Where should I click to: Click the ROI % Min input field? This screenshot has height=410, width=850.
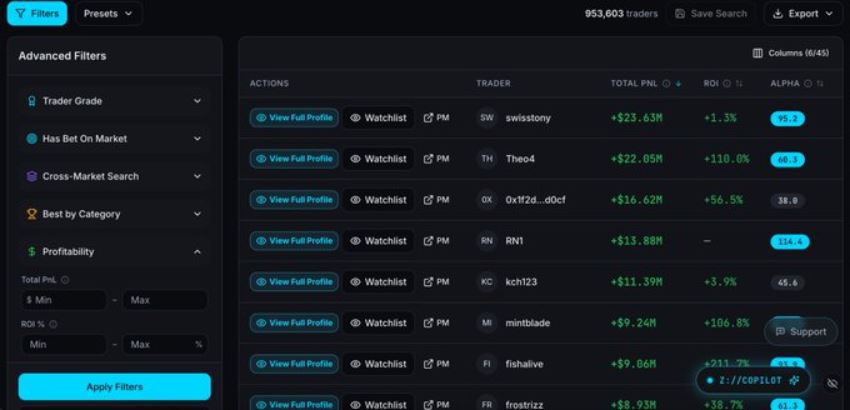pyautogui.click(x=64, y=344)
